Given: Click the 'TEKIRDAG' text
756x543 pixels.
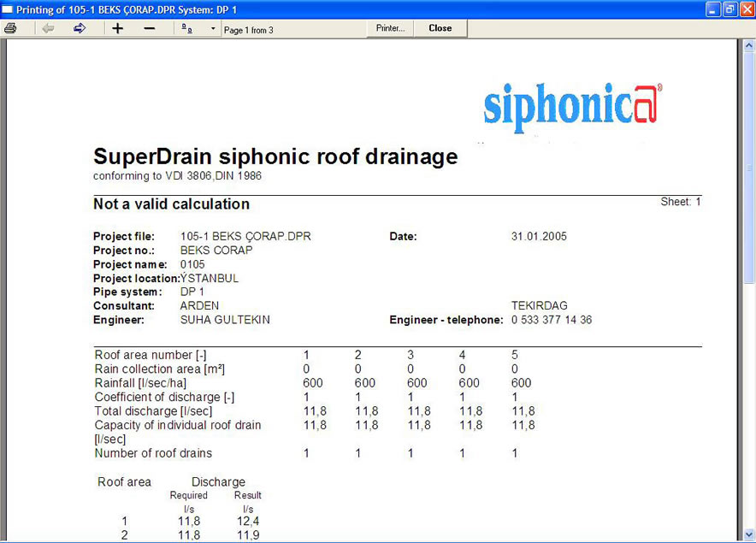Looking at the screenshot, I should tap(539, 306).
